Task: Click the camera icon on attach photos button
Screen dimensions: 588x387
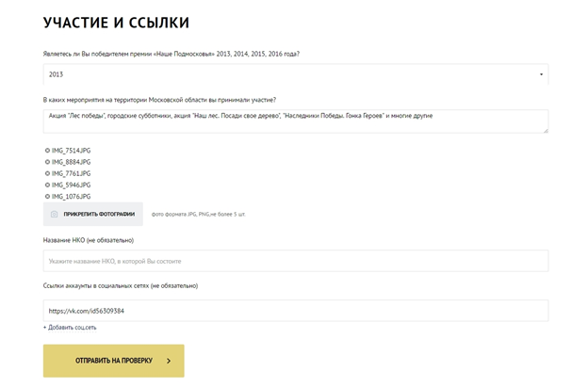Action: tap(55, 215)
